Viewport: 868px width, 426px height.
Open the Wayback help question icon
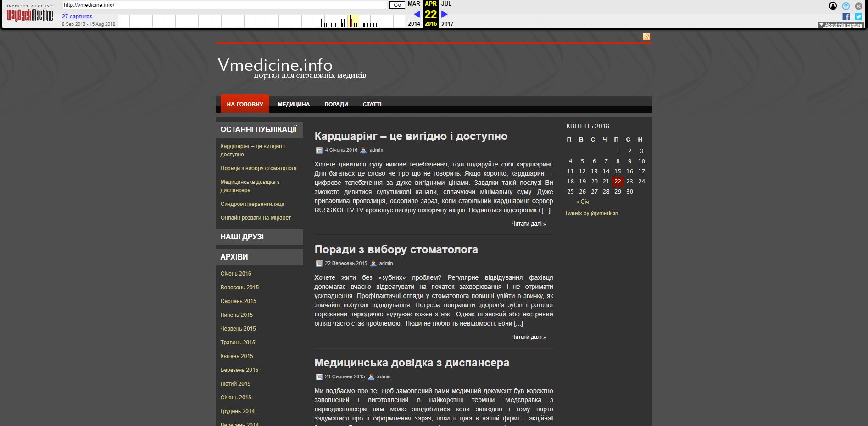(x=846, y=6)
